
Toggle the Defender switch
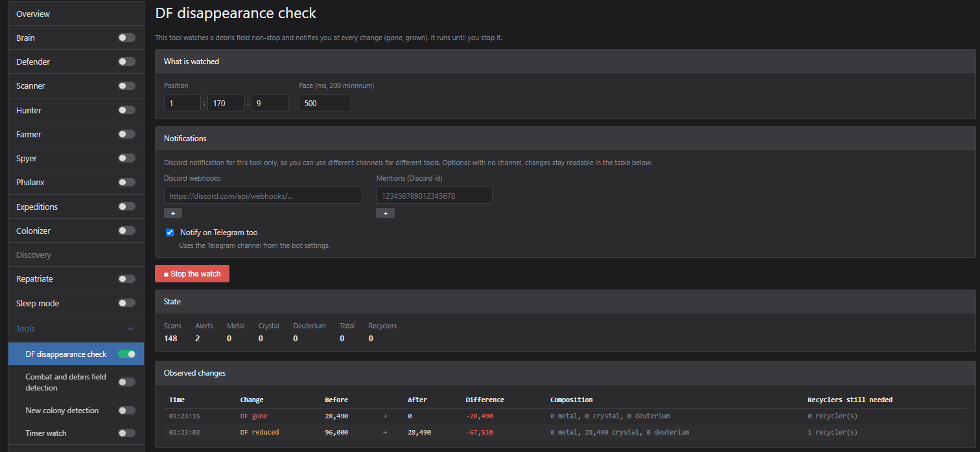[127, 62]
